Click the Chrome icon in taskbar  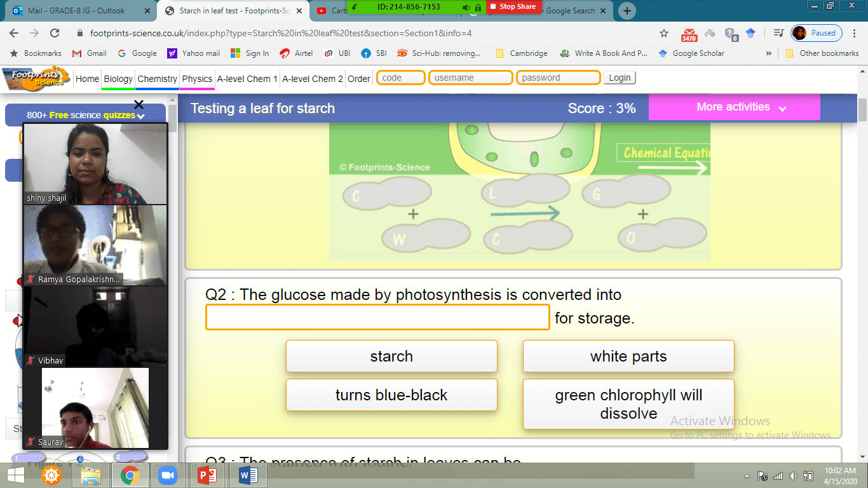[130, 475]
